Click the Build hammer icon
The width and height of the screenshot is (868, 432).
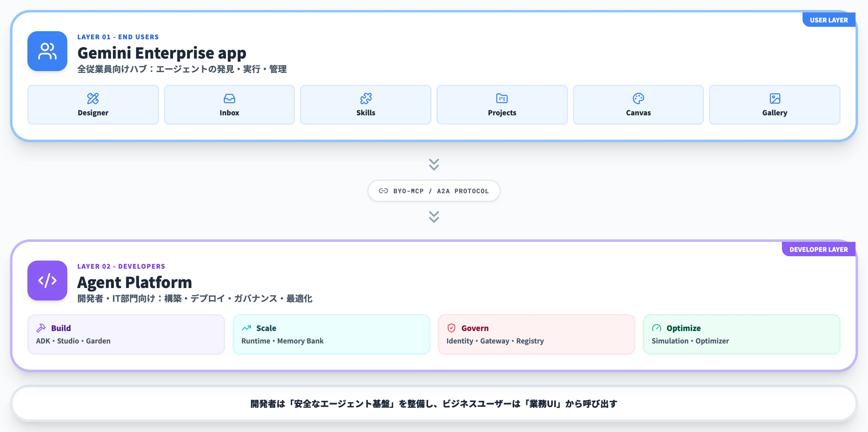point(41,327)
